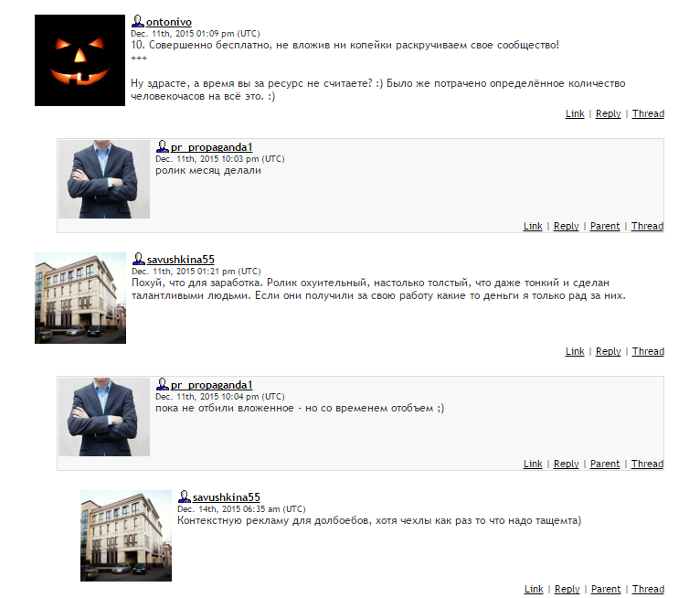Open first pr_propaganda1 username link
Image resolution: width=700 pixels, height=598 pixels.
tap(212, 147)
